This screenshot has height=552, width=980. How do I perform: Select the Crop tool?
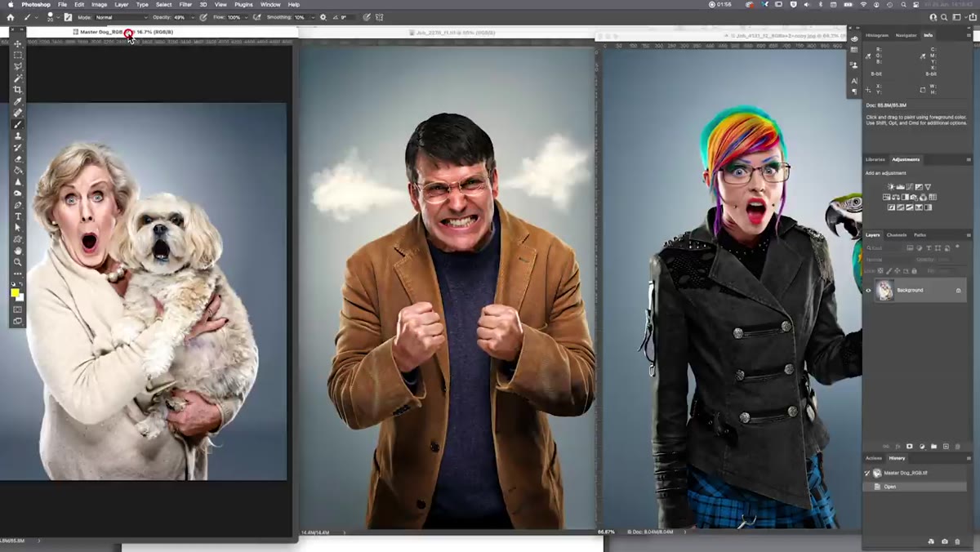click(18, 90)
